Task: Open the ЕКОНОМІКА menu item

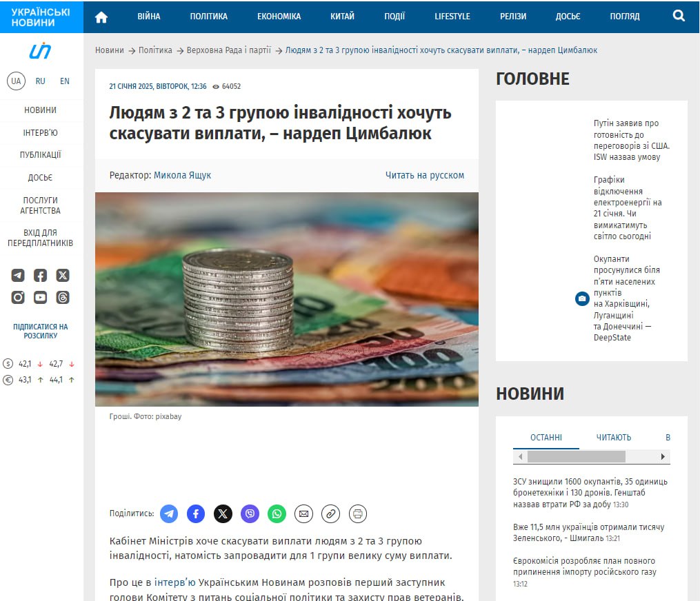Action: coord(279,17)
